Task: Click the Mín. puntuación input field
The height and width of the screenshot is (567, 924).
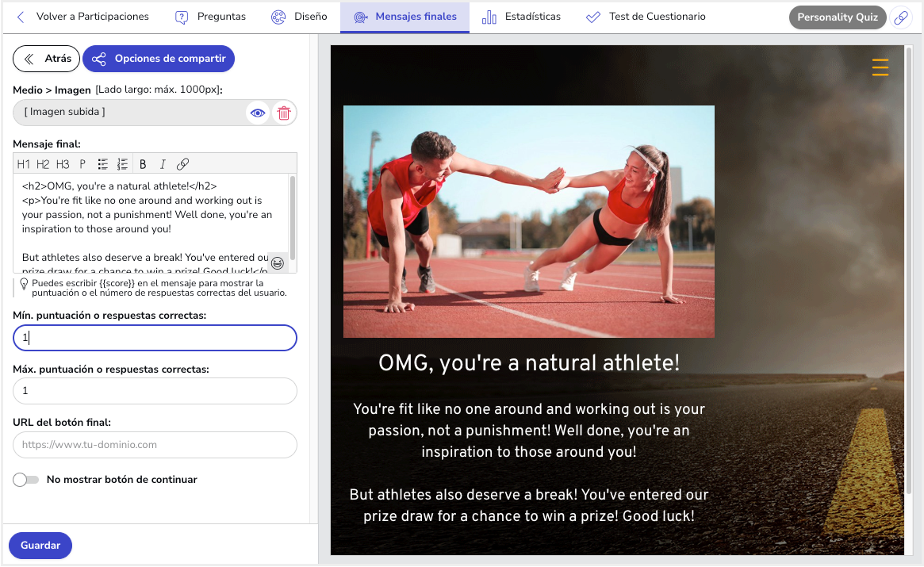Action: pos(155,339)
